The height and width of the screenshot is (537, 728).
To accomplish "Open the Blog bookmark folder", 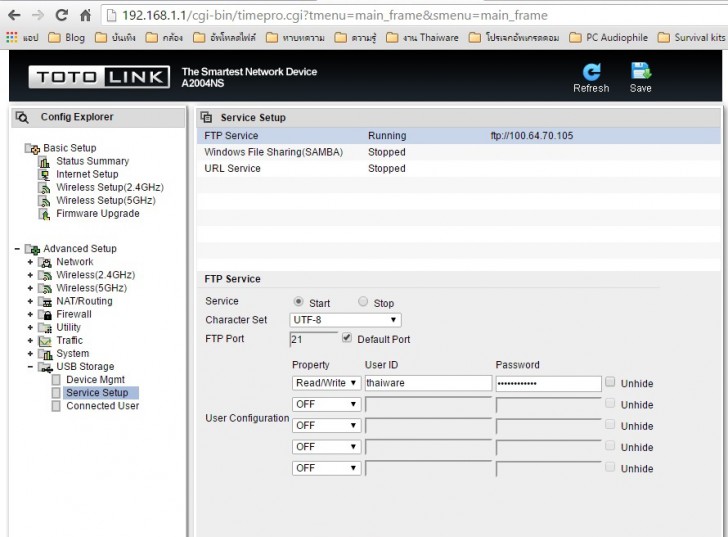I will 67,38.
